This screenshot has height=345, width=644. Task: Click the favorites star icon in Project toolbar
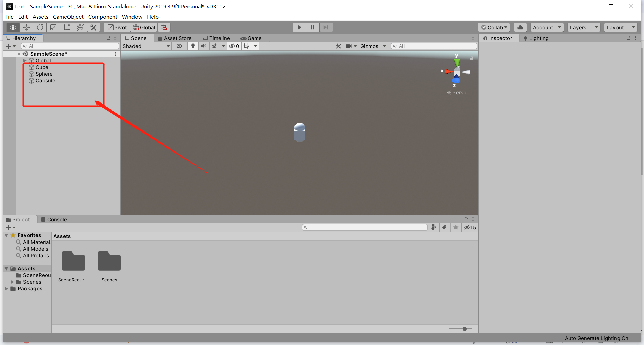pyautogui.click(x=455, y=227)
